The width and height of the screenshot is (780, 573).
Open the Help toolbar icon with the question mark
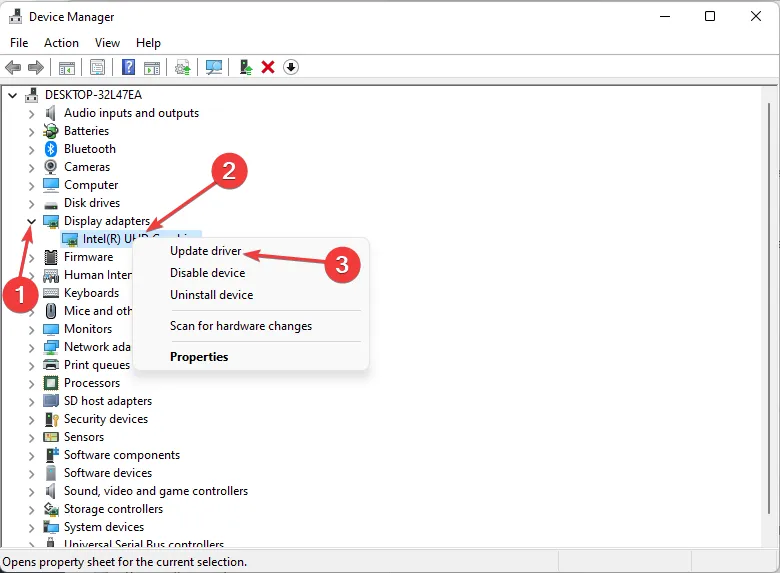point(128,67)
